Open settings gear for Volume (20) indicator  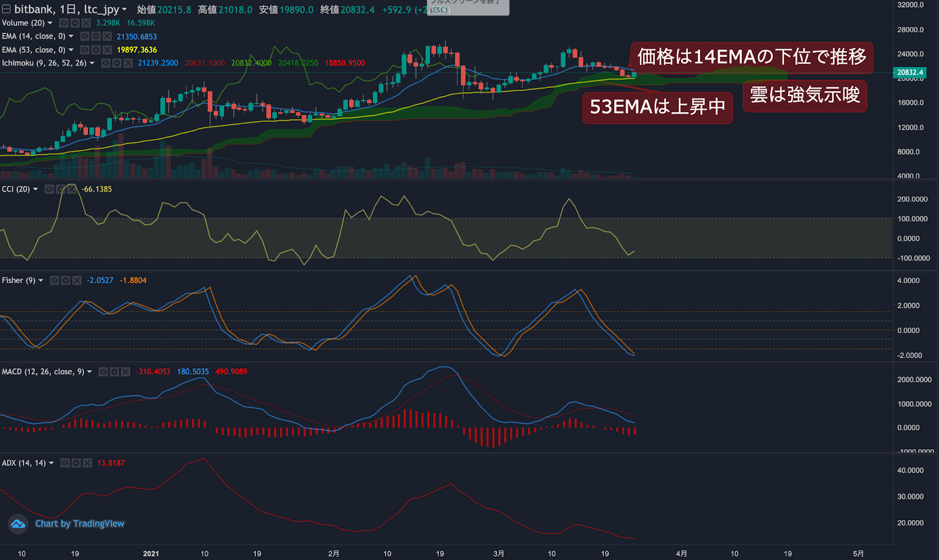point(75,23)
